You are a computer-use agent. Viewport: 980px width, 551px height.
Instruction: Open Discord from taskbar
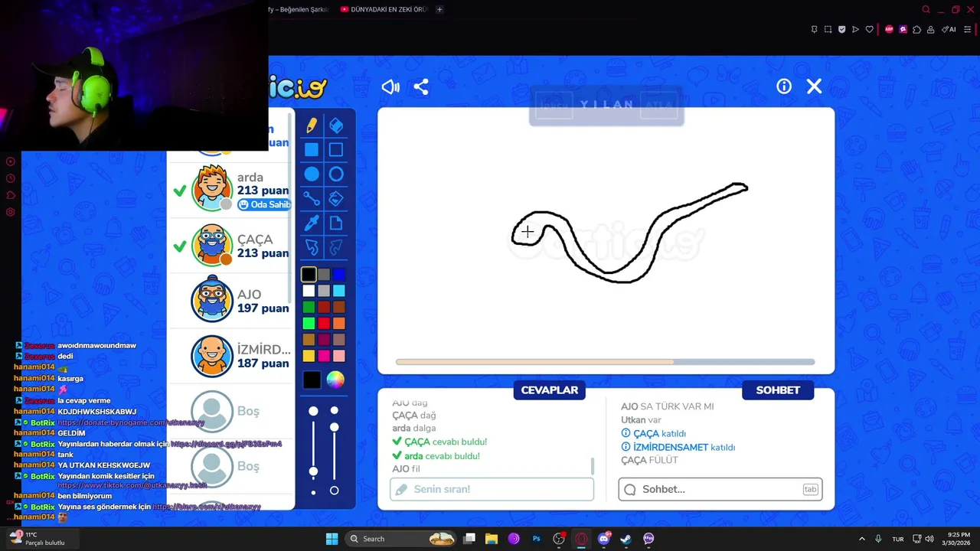[604, 539]
